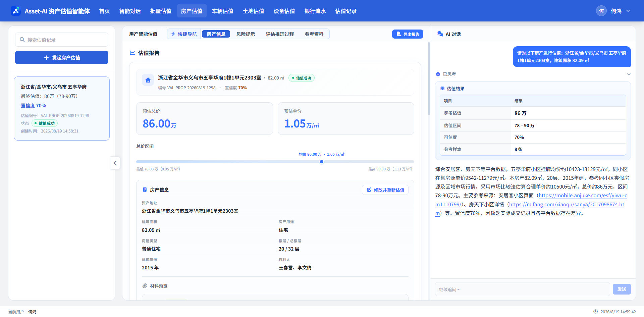This screenshot has width=644, height=317.
Task: Open 智能对话 in navigation bar
Action: click(130, 11)
